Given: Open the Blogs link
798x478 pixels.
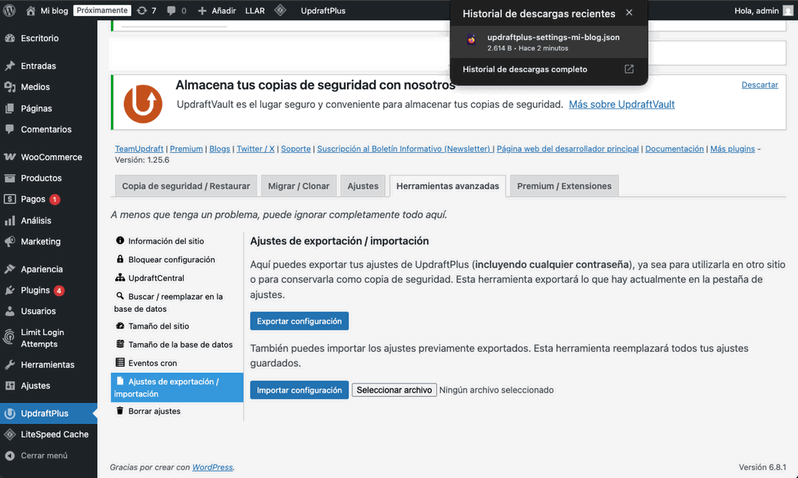Looking at the screenshot, I should pos(219,149).
